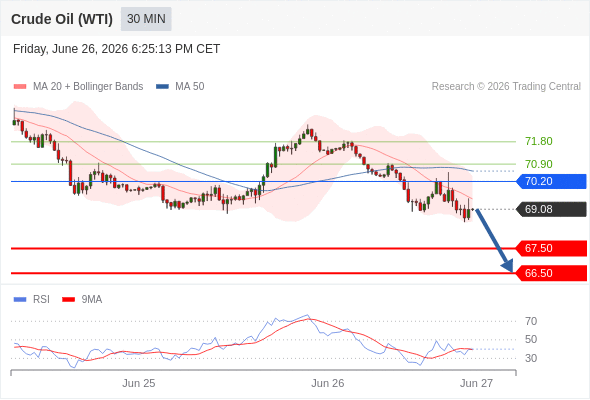Click the blue 70.20 pivot price tag

coord(551,181)
